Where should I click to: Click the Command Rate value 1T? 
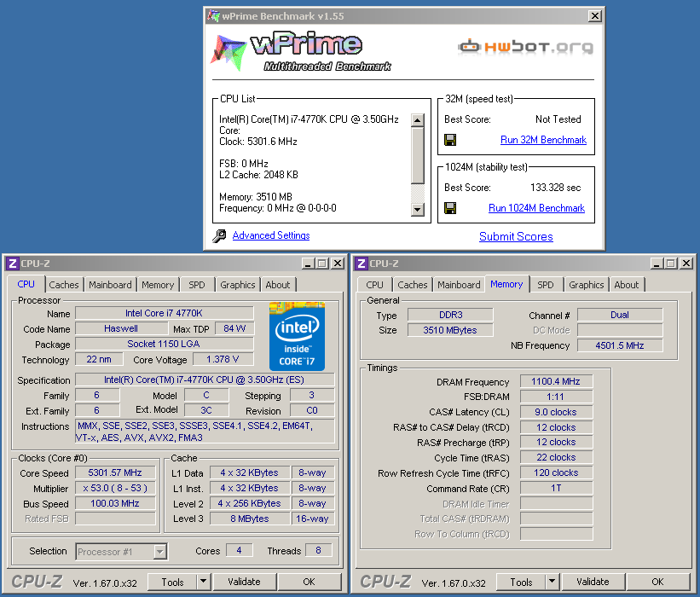[x=556, y=488]
